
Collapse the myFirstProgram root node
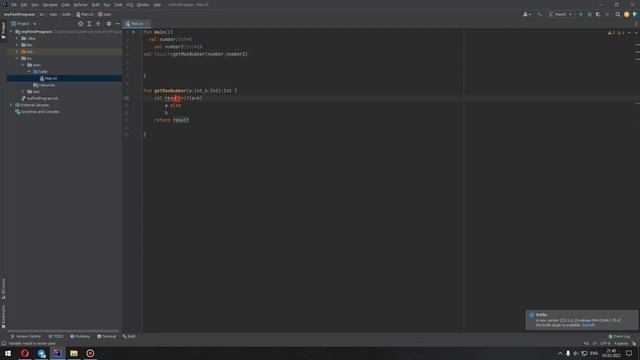click(11, 31)
